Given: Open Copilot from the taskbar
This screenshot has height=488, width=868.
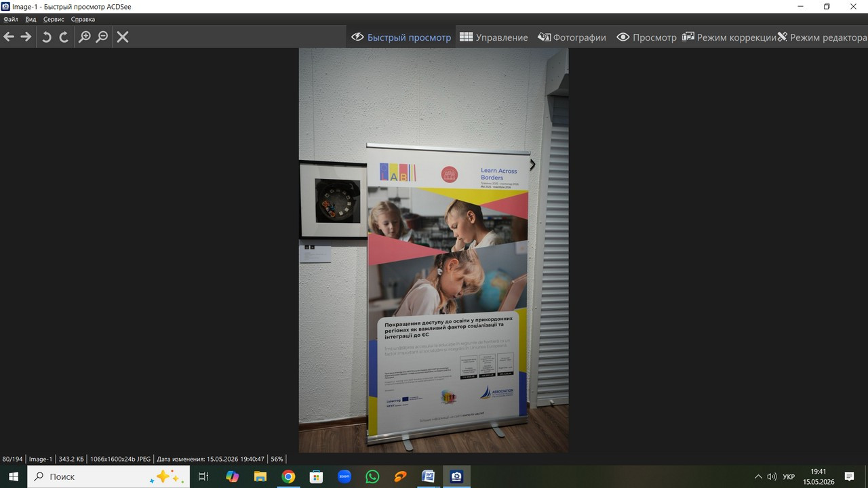Looking at the screenshot, I should pos(232,476).
